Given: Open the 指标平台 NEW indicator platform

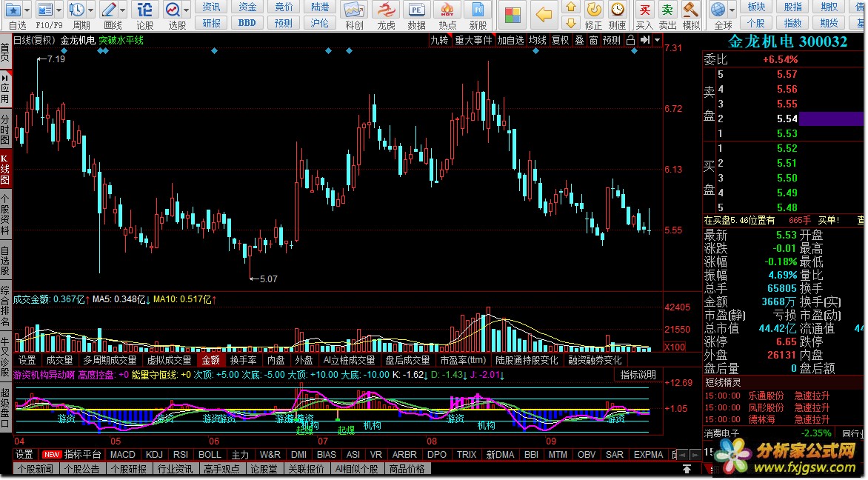Looking at the screenshot, I should (73, 455).
